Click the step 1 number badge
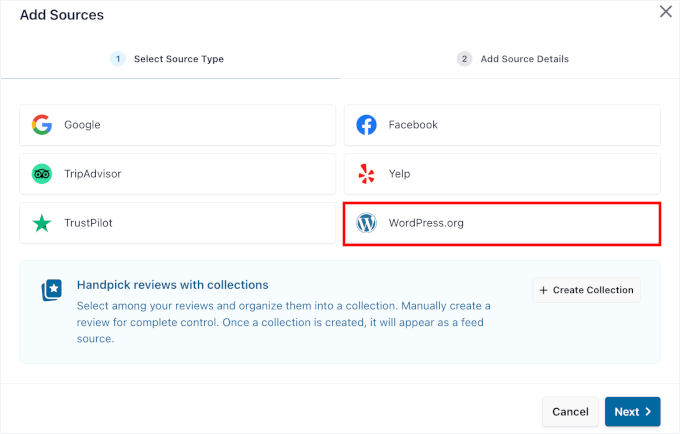The image size is (680, 434). coord(118,59)
